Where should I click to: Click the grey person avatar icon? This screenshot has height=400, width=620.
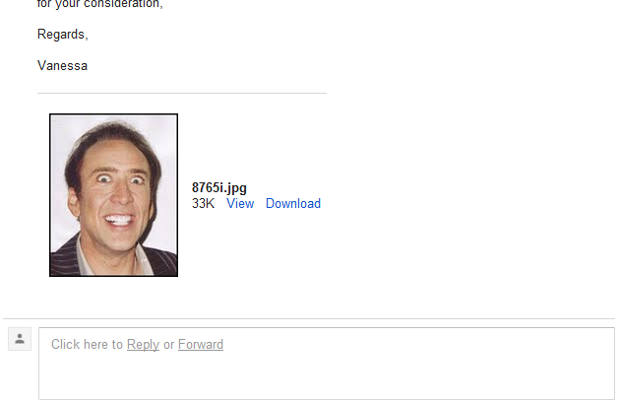coord(20,339)
